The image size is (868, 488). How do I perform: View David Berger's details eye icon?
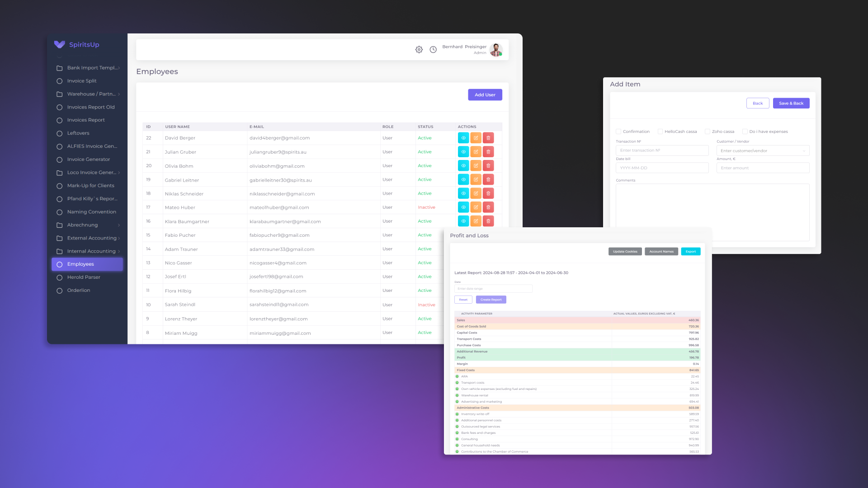pyautogui.click(x=463, y=138)
